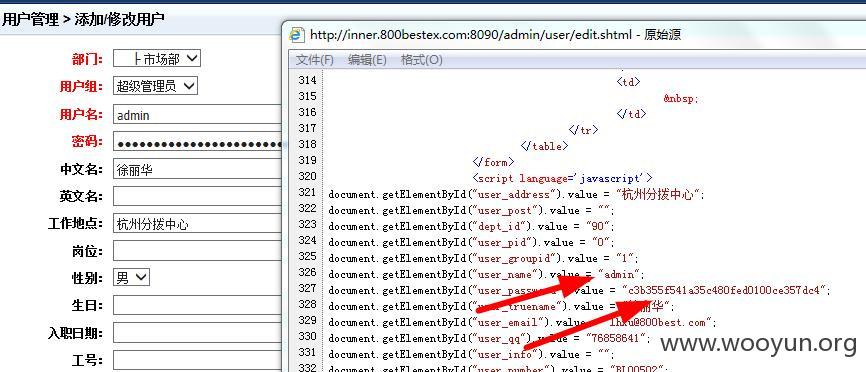The height and width of the screenshot is (372, 866).
Task: Click the user_address source line with 杭州分拨中心
Action: (x=516, y=194)
